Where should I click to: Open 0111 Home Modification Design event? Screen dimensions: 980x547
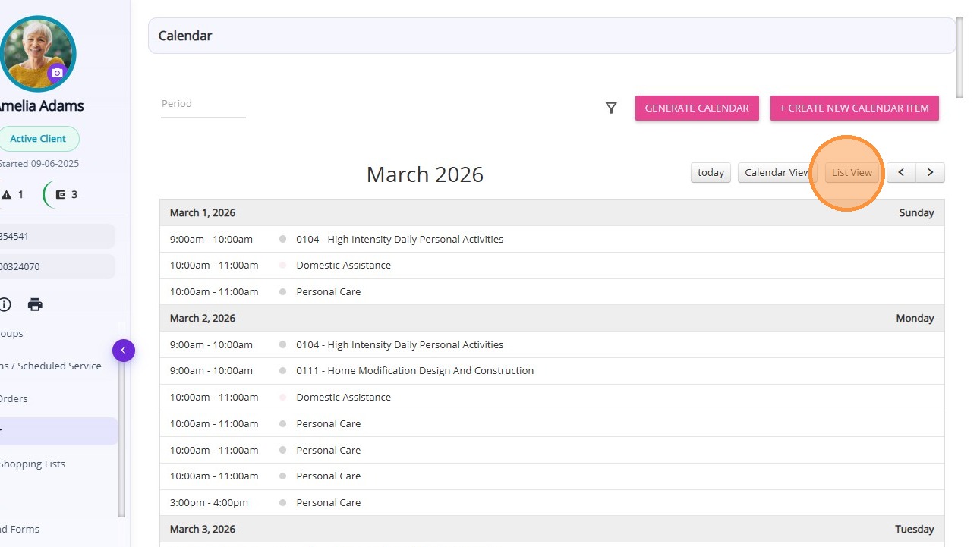414,371
